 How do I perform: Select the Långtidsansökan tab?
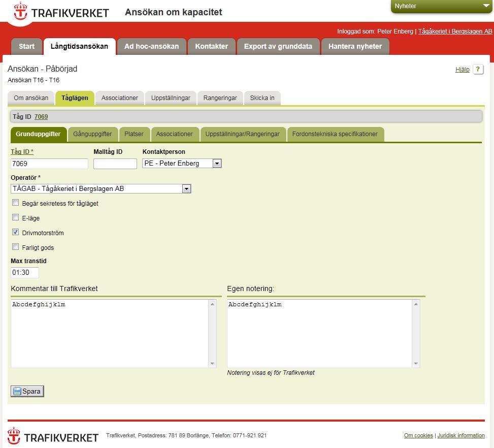(x=79, y=46)
